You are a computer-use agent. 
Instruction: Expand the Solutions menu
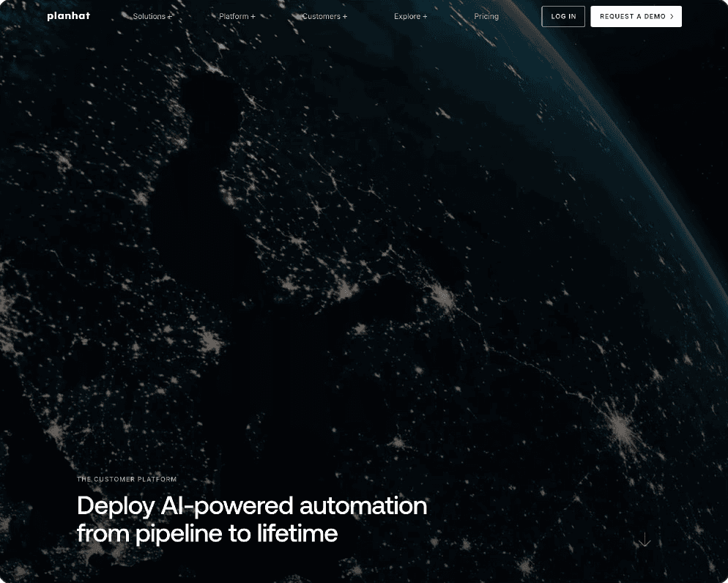(x=152, y=16)
